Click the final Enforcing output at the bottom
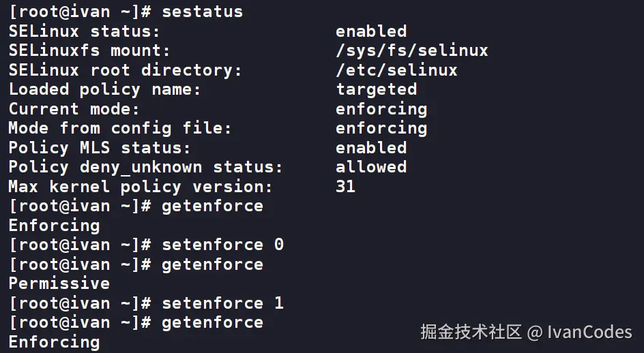The image size is (644, 353). [54, 342]
